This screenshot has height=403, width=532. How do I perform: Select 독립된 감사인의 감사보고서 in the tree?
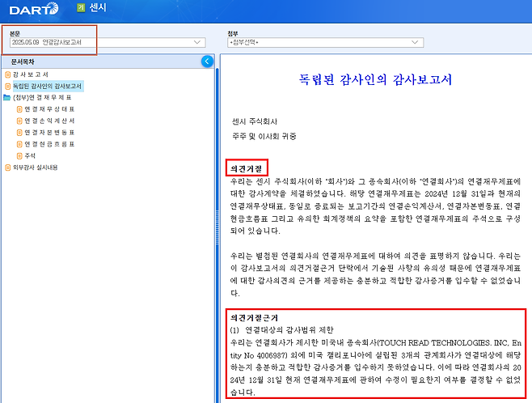click(48, 86)
